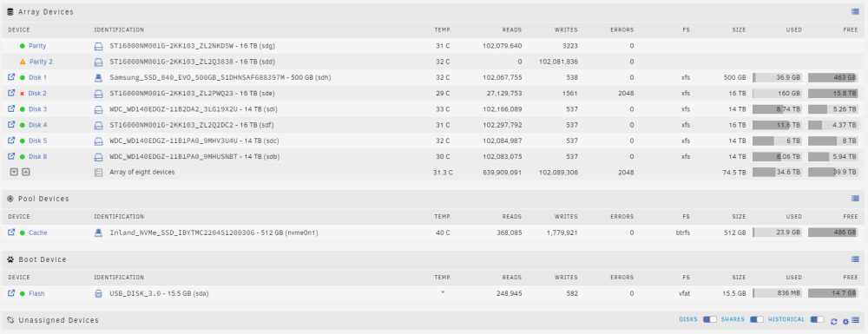Click the Disk 8 disk drive identification icon
The image size is (868, 334).
pyautogui.click(x=99, y=157)
